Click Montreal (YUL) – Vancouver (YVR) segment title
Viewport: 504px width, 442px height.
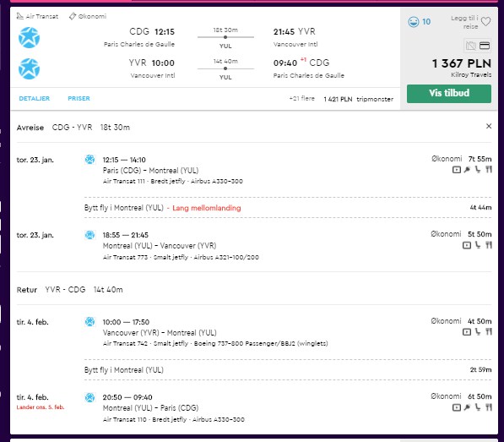(x=160, y=246)
